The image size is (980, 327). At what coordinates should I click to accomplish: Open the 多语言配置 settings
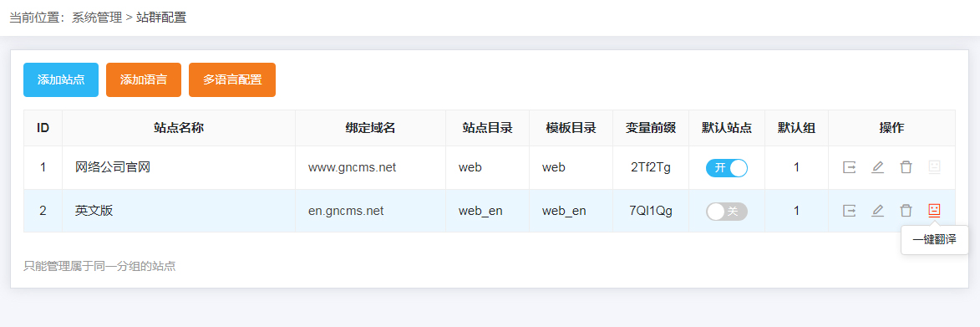[232, 80]
